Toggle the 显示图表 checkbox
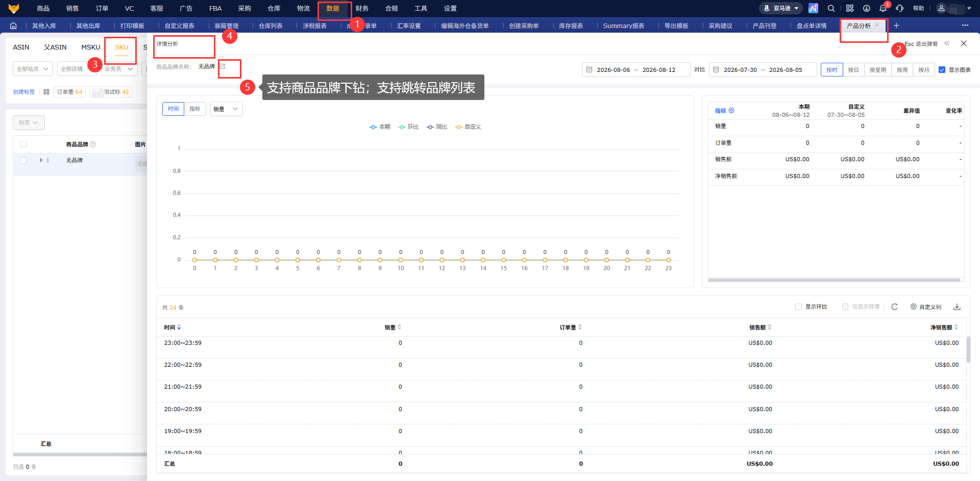980x481 pixels. 942,70
